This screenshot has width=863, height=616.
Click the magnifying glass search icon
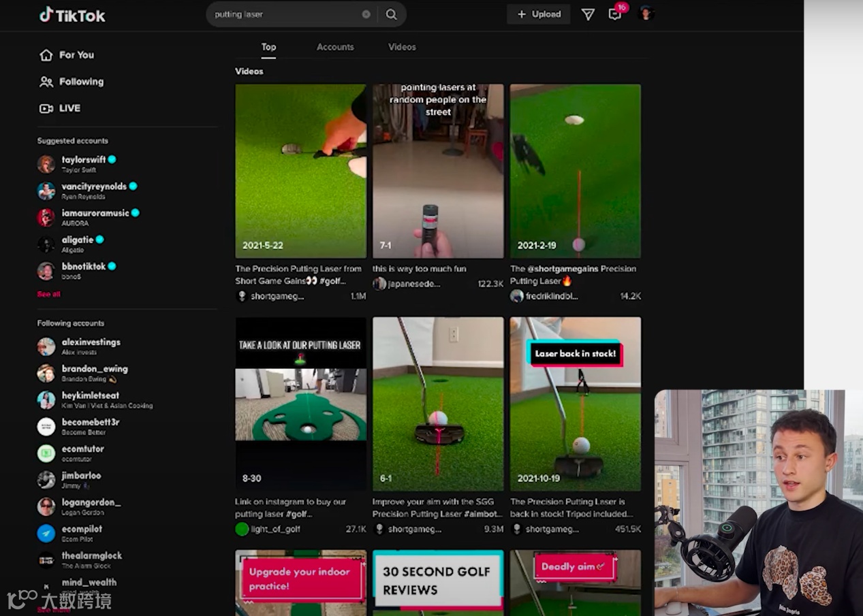tap(391, 14)
